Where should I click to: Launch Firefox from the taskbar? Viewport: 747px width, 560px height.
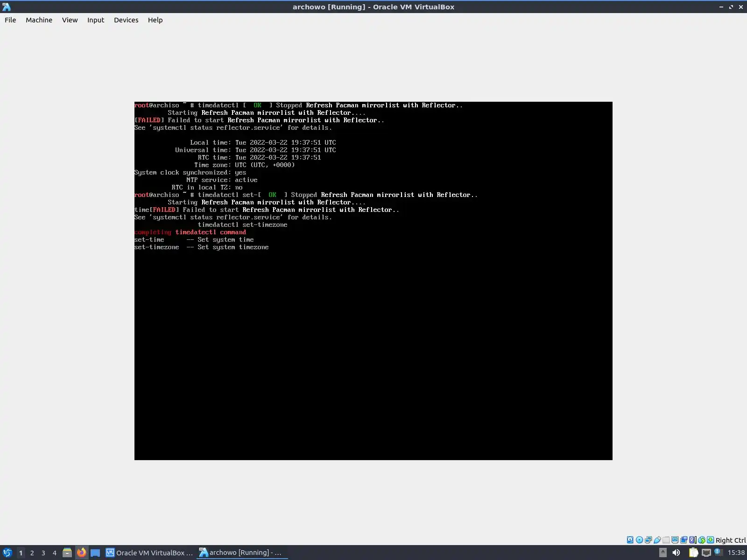point(81,553)
